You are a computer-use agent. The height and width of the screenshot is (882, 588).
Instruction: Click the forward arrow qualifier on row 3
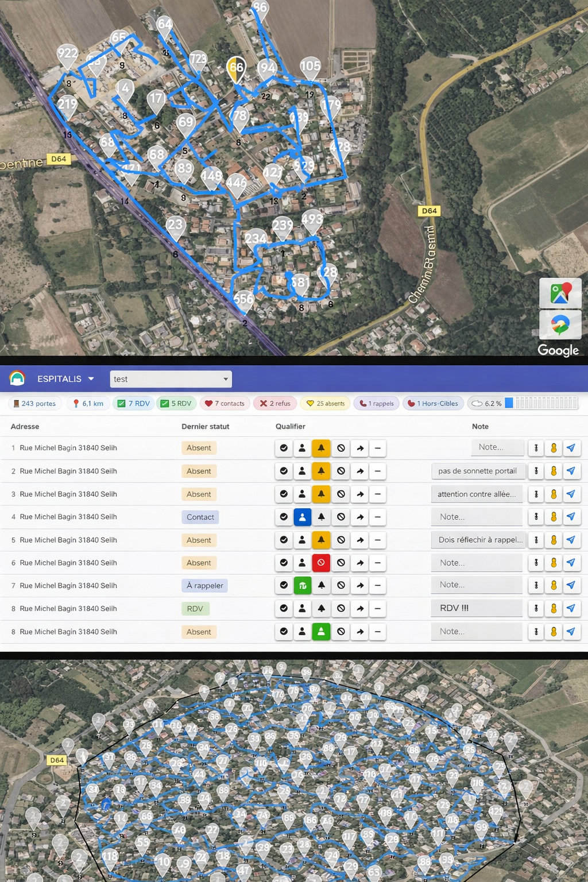pos(360,494)
